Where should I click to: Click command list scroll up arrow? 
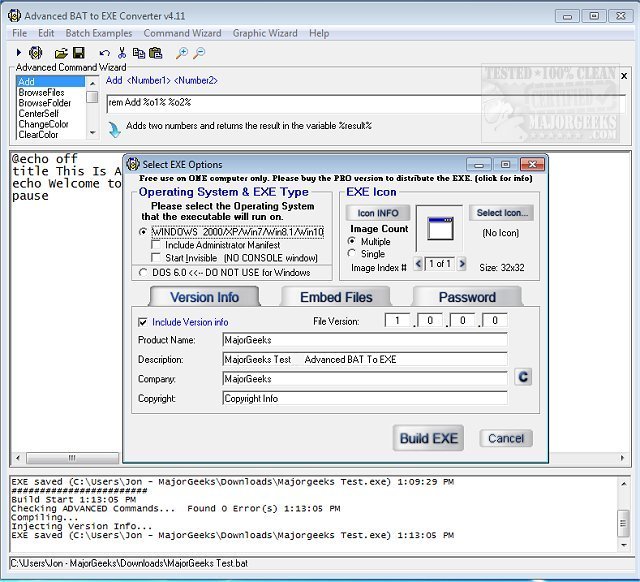[x=93, y=83]
